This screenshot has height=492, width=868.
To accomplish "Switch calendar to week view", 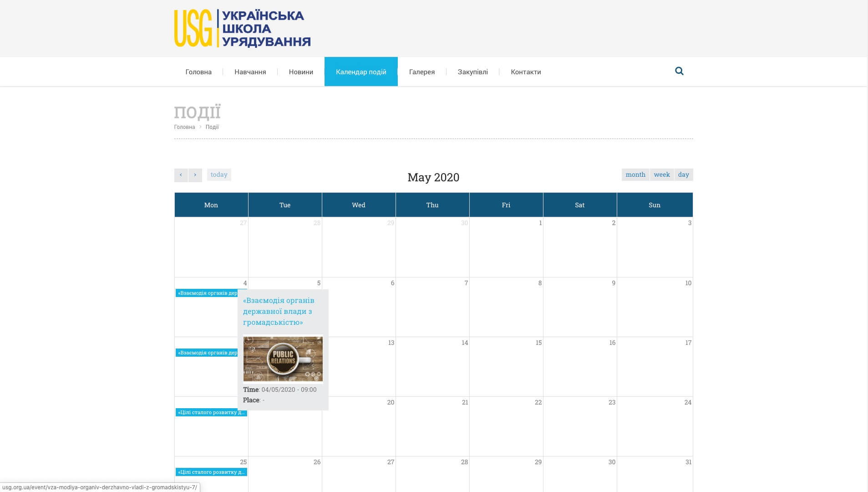I will point(662,174).
